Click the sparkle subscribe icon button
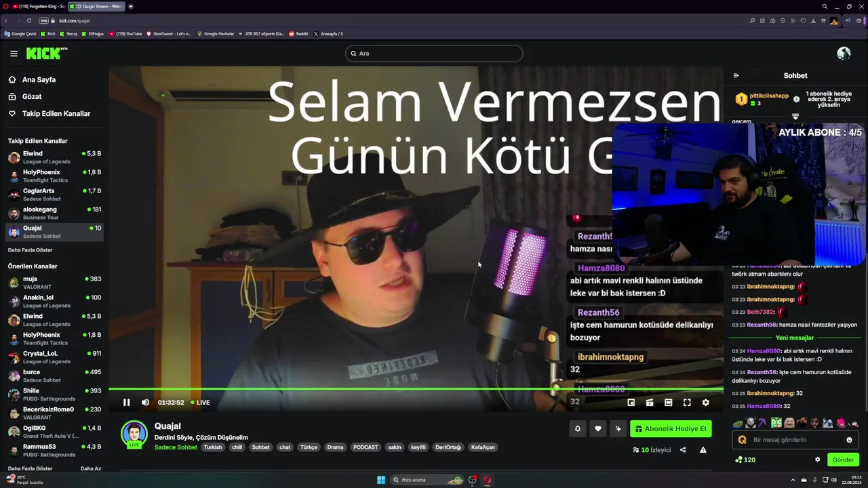Viewport: 868px width, 488px height. (x=618, y=429)
